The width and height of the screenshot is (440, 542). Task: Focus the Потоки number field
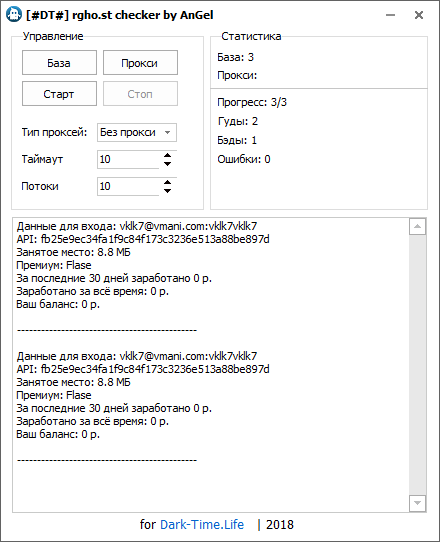click(x=129, y=186)
